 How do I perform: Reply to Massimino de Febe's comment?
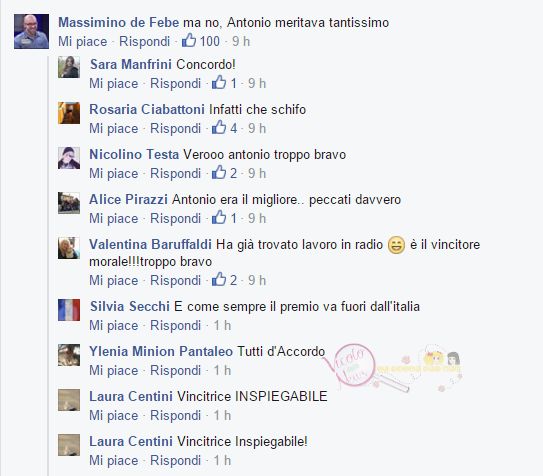point(144,41)
